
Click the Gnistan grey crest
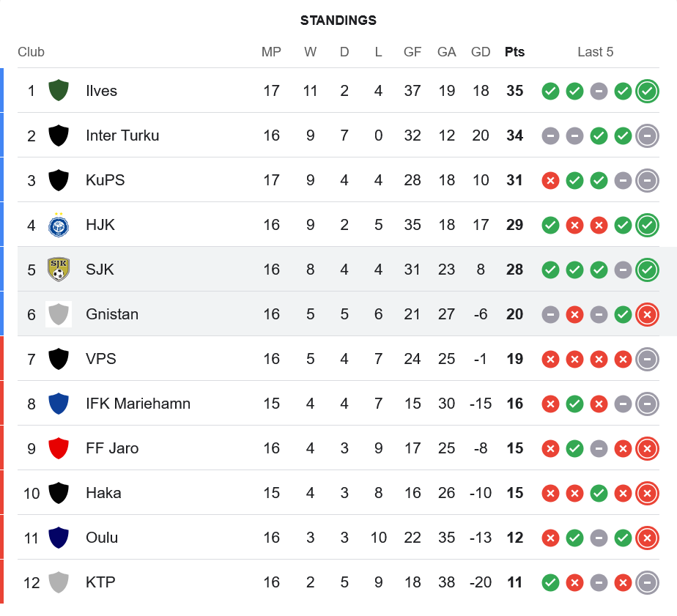(59, 314)
